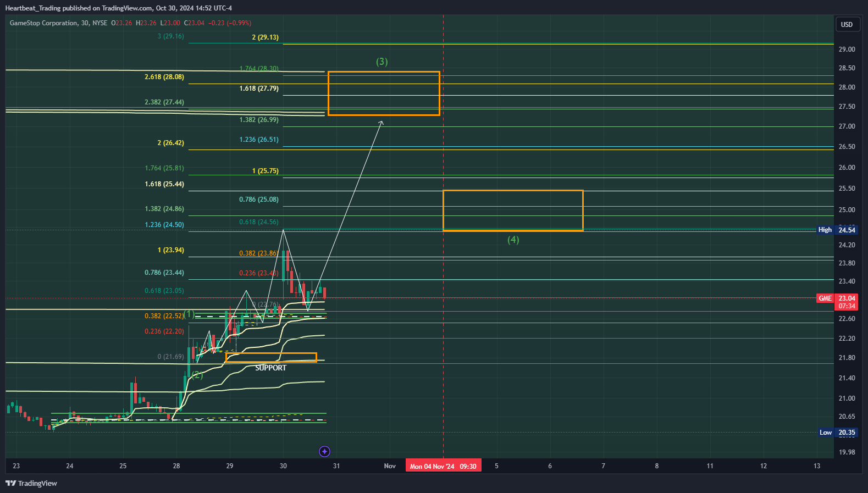Click date 28 on the time axis
The image size is (868, 493).
coord(176,466)
